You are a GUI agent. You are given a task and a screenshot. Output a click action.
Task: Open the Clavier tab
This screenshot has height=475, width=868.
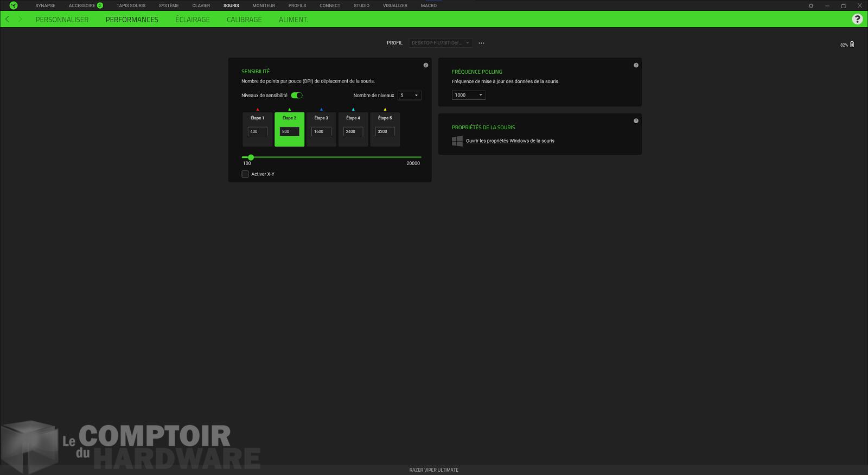coord(201,5)
